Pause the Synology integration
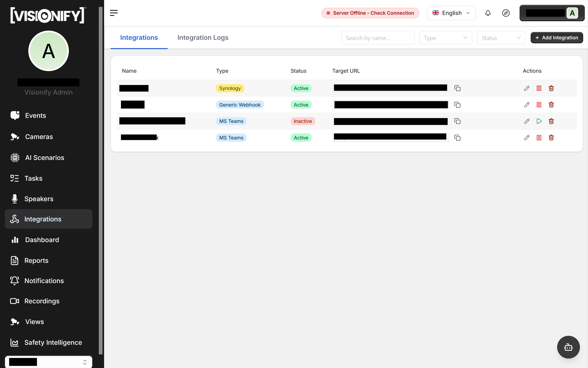The image size is (588, 368). [539, 88]
